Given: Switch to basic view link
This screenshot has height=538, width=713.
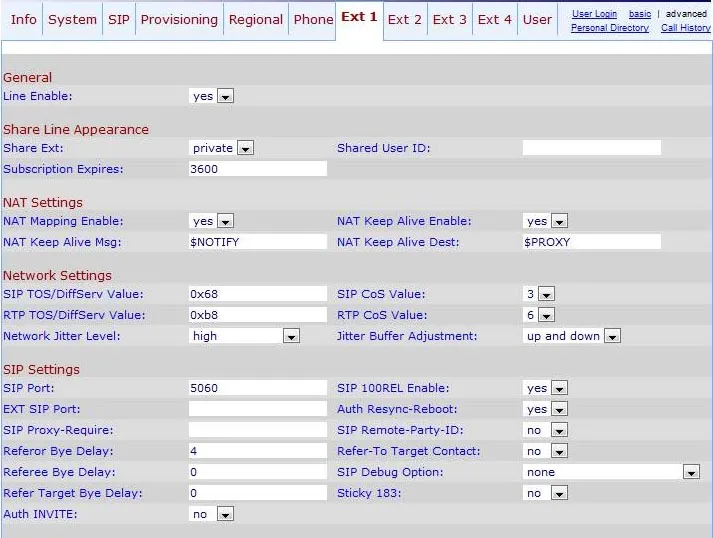Looking at the screenshot, I should coord(641,14).
